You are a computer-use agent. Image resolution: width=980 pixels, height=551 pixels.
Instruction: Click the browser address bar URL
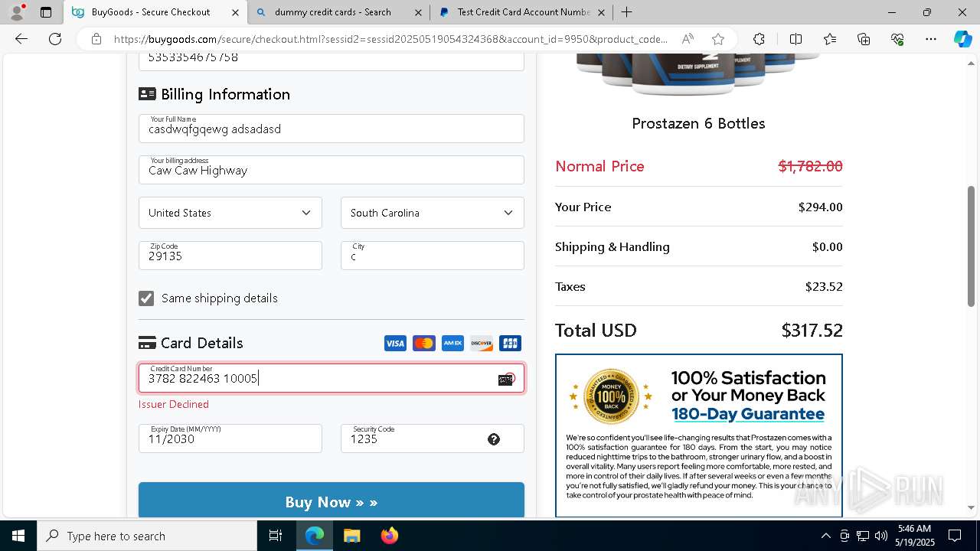tap(390, 39)
